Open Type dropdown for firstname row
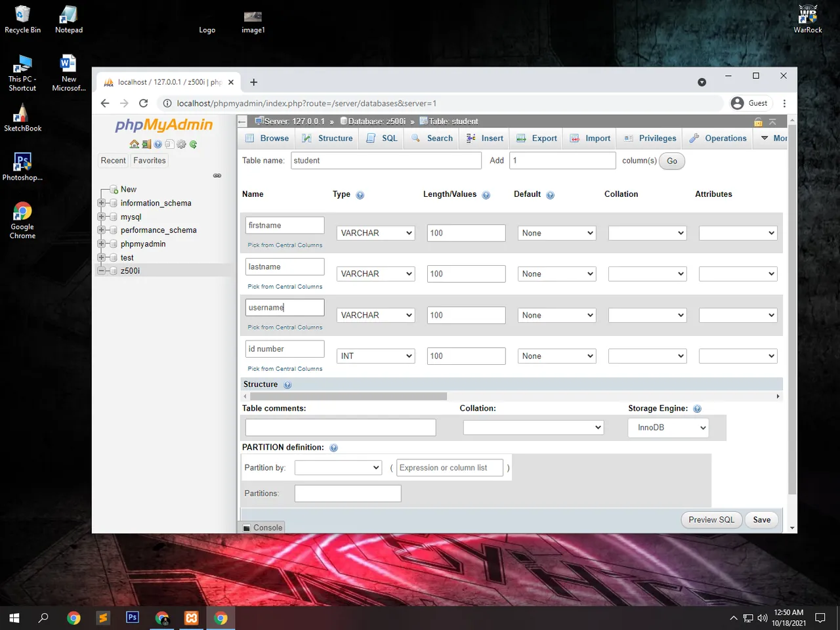Viewport: 840px width, 630px height. 376,233
